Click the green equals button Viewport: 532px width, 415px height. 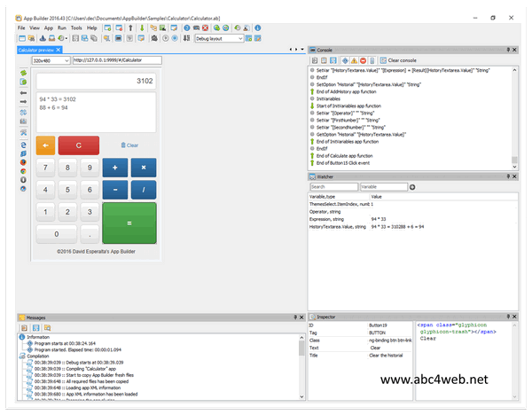pyautogui.click(x=129, y=222)
